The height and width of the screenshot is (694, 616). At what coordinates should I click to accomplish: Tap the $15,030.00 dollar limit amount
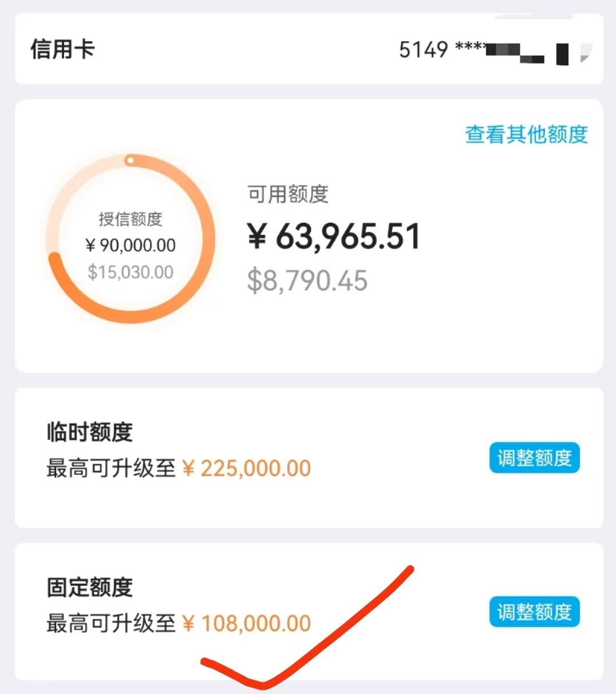131,272
